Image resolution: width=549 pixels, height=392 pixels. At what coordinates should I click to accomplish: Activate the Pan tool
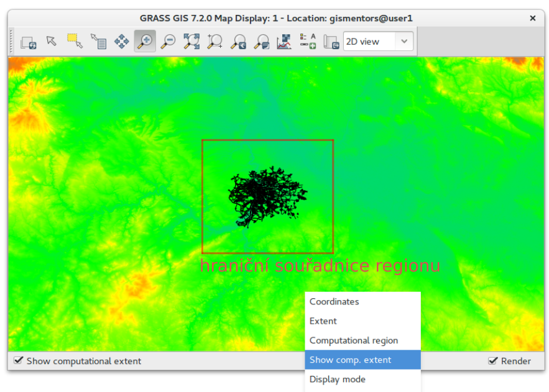click(121, 42)
